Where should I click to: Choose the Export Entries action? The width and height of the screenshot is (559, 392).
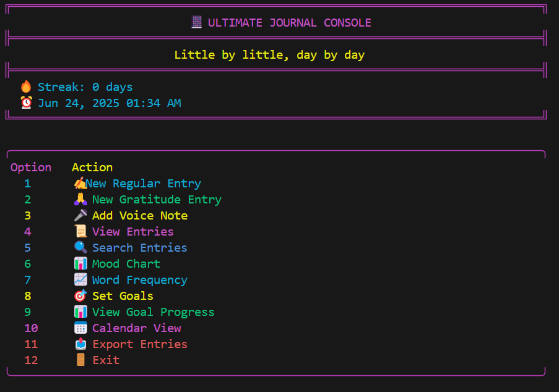pos(140,344)
